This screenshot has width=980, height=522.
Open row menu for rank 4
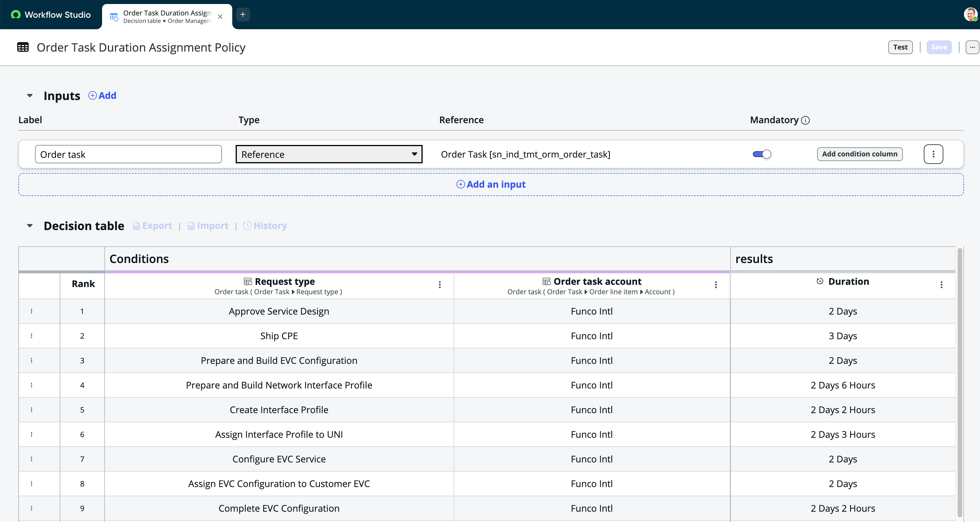coord(32,385)
